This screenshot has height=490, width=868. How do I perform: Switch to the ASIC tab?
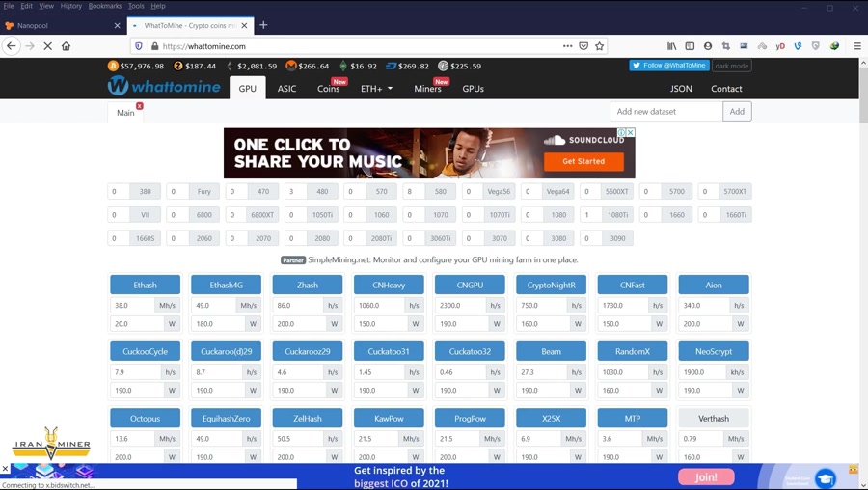pos(286,88)
